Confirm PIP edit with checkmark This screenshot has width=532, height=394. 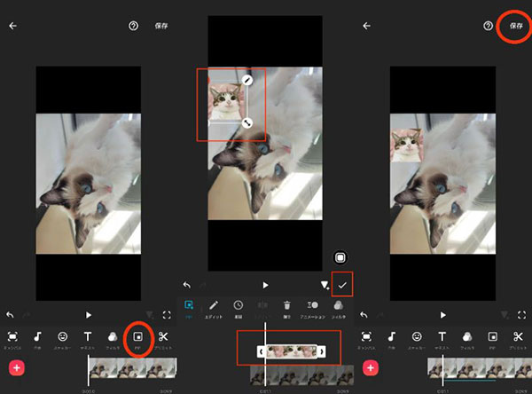(x=342, y=285)
